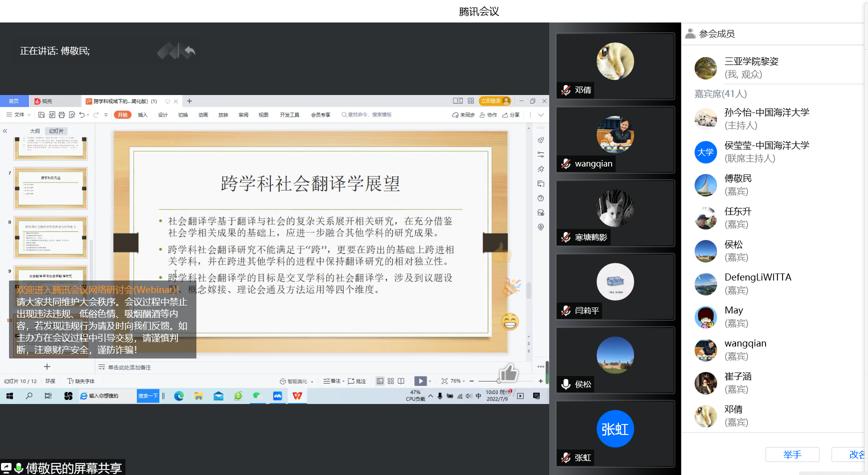This screenshot has width=868, height=475.
Task: Switch to reading view icon
Action: point(401,381)
